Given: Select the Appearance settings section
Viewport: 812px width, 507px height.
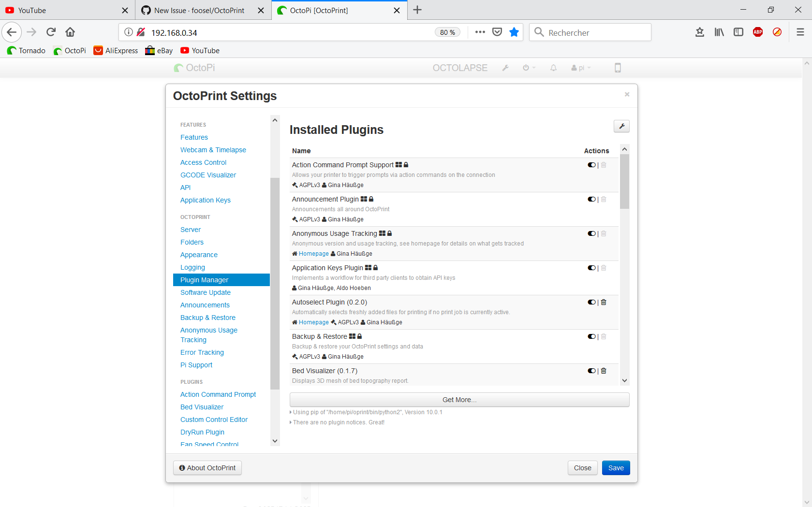Looking at the screenshot, I should (x=199, y=255).
